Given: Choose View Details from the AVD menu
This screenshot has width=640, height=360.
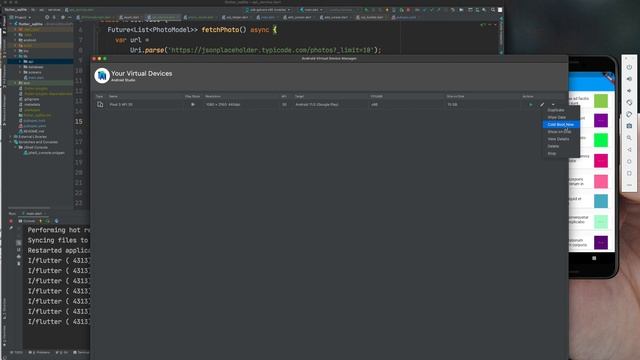Looking at the screenshot, I should [558, 139].
